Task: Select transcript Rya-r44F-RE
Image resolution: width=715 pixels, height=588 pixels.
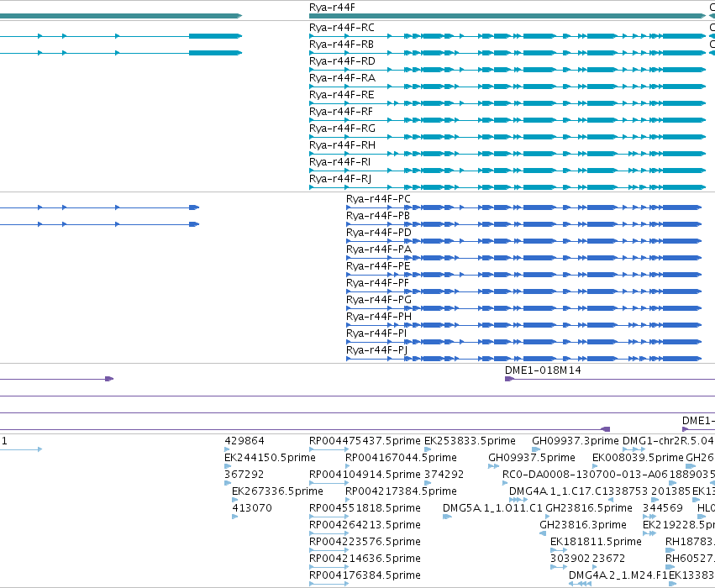Action: [342, 95]
